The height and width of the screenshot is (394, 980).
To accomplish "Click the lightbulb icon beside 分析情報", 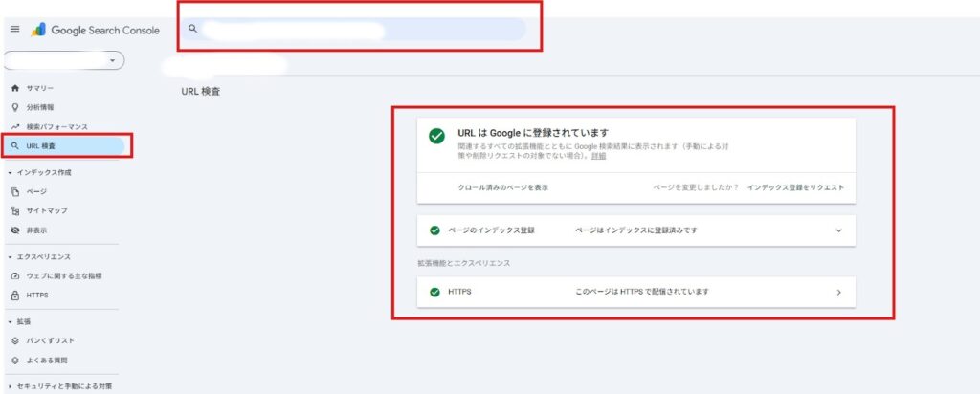I will click(x=15, y=107).
